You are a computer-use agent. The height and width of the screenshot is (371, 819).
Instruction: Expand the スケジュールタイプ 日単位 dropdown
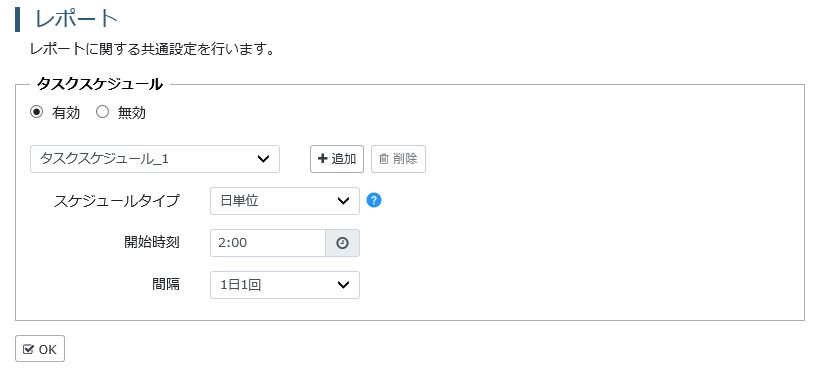pos(285,201)
